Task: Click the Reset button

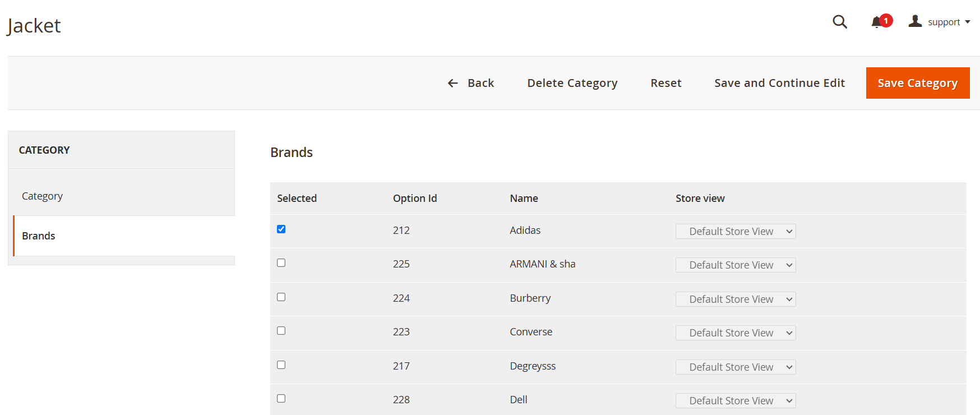Action: tap(666, 83)
